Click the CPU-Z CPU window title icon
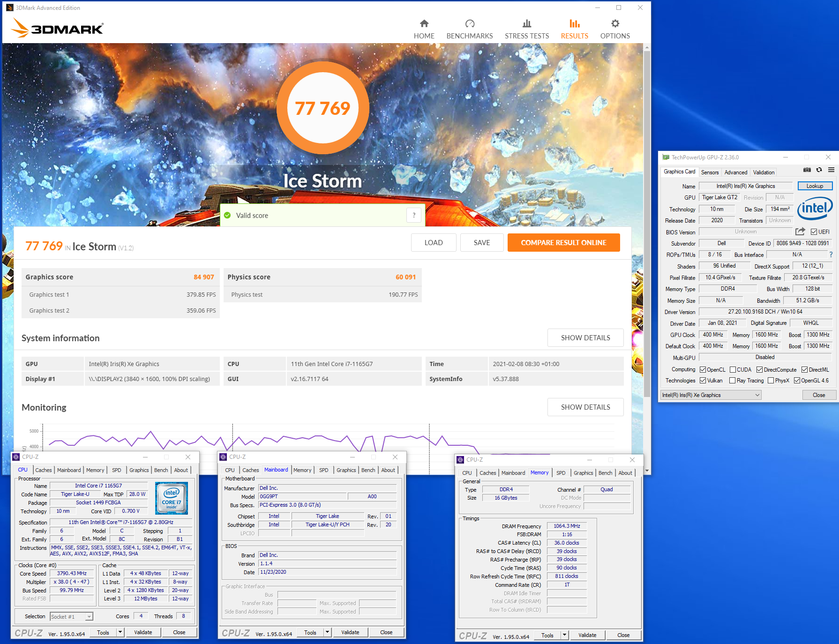The image size is (839, 644). pos(16,457)
